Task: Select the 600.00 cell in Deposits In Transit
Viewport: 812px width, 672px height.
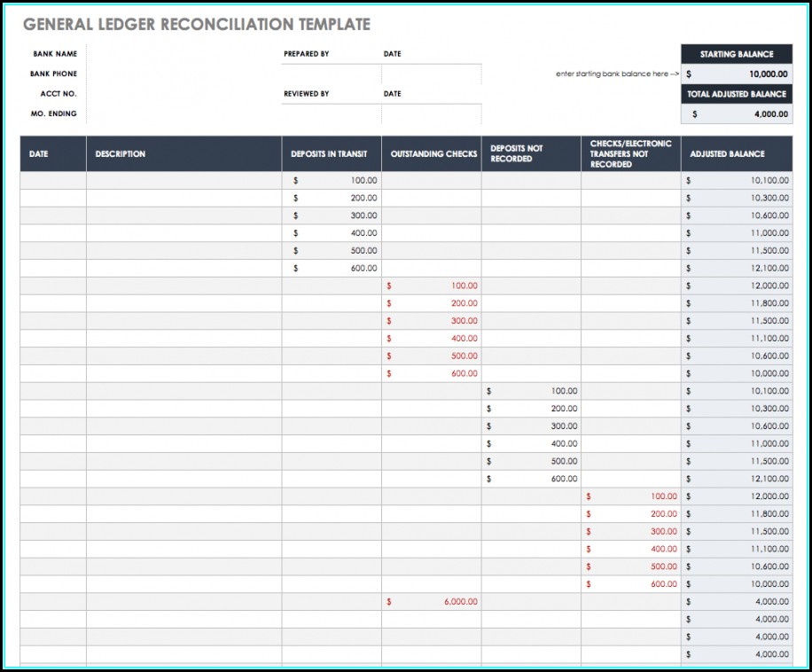Action: (332, 269)
